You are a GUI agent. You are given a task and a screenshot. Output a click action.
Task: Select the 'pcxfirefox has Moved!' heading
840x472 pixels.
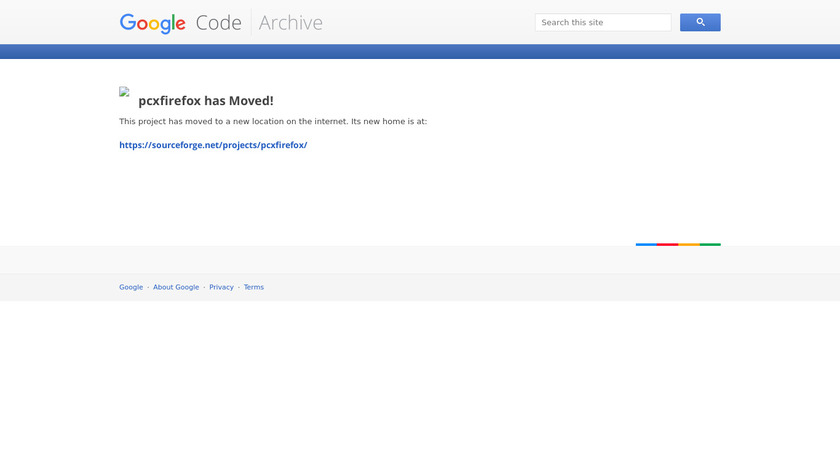click(206, 101)
